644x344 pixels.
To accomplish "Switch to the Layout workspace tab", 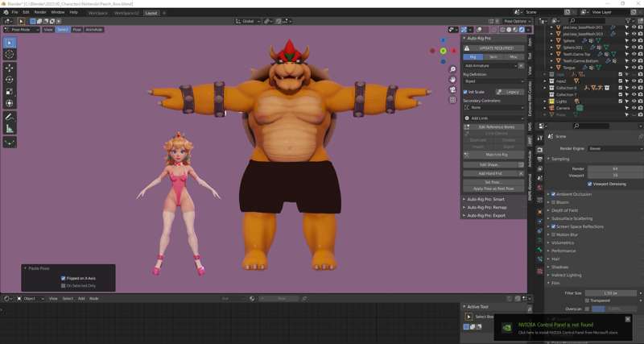I will [151, 13].
